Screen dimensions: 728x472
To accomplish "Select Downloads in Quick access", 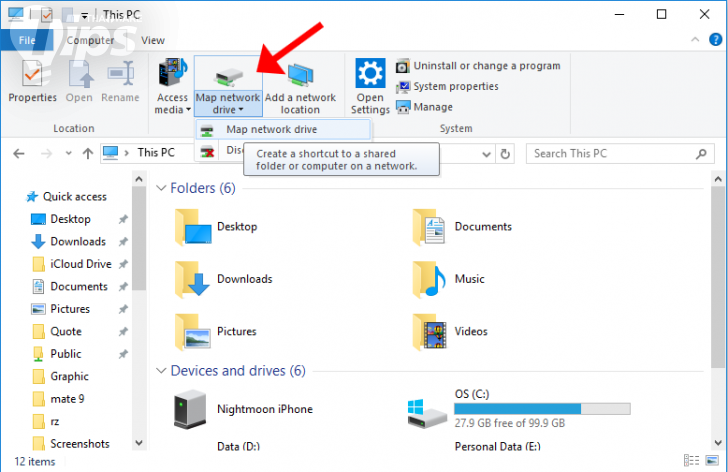I will pos(69,241).
